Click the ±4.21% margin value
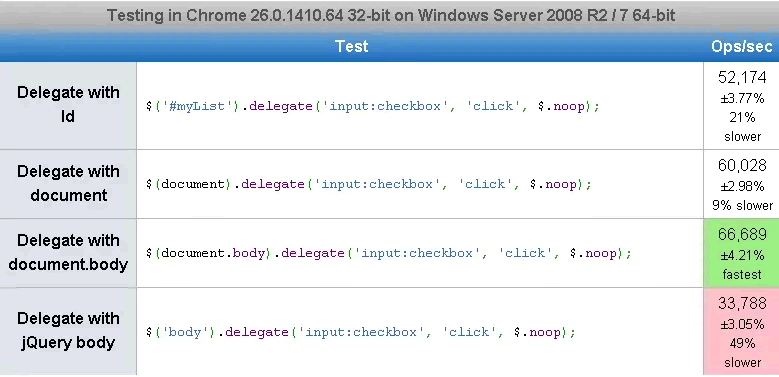This screenshot has height=377, width=779. point(742,255)
